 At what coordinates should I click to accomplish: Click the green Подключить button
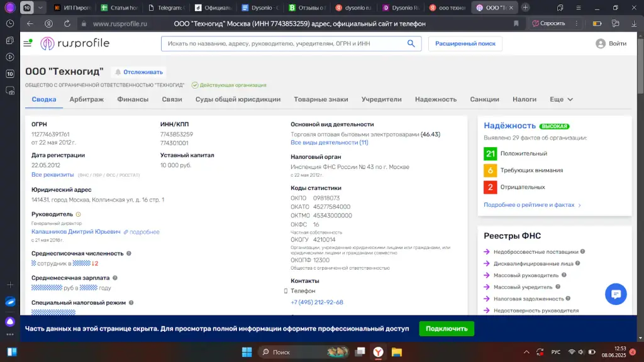coord(447,329)
